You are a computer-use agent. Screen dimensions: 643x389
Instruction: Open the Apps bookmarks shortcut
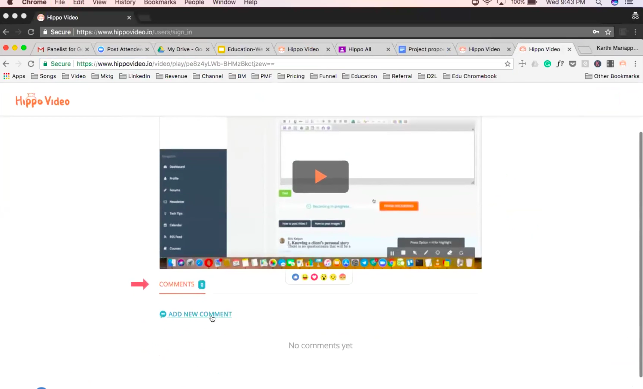pos(14,76)
